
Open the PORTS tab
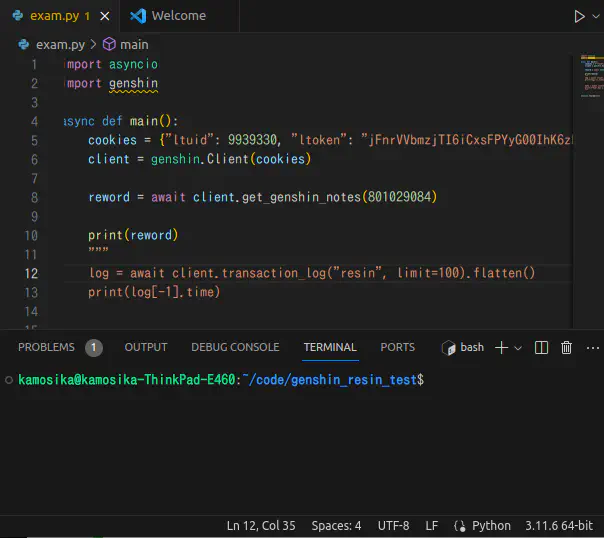(397, 347)
